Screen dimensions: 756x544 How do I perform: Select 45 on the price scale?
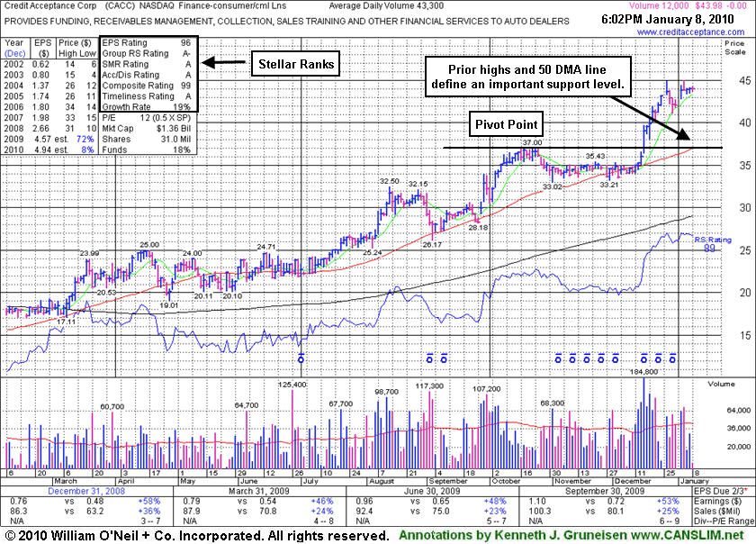pyautogui.click(x=745, y=81)
